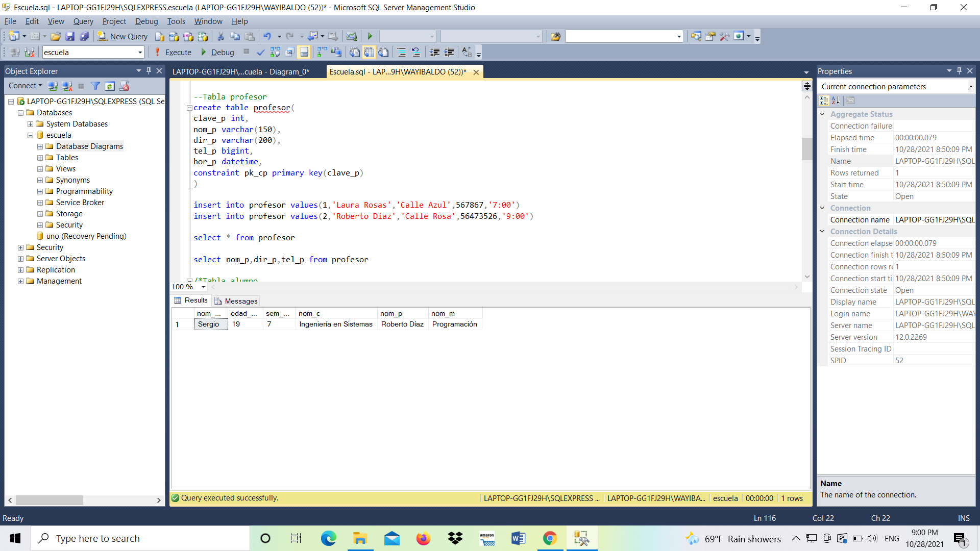Open the toolbox hammer-and-wrench icon
Screen dimensions: 980x551
(724, 36)
